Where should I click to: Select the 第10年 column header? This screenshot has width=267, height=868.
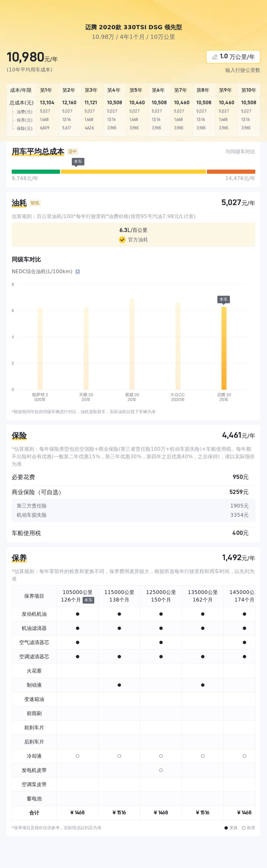[248, 90]
